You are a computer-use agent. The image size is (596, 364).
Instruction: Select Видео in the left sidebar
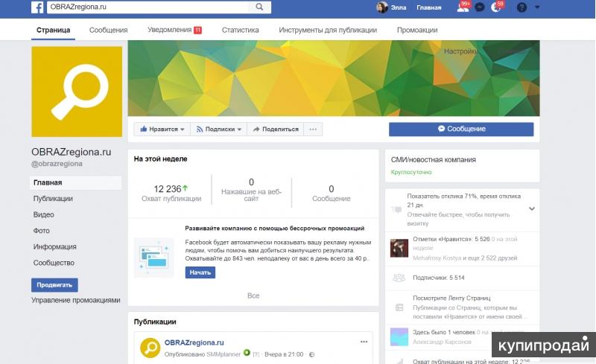pyautogui.click(x=44, y=214)
